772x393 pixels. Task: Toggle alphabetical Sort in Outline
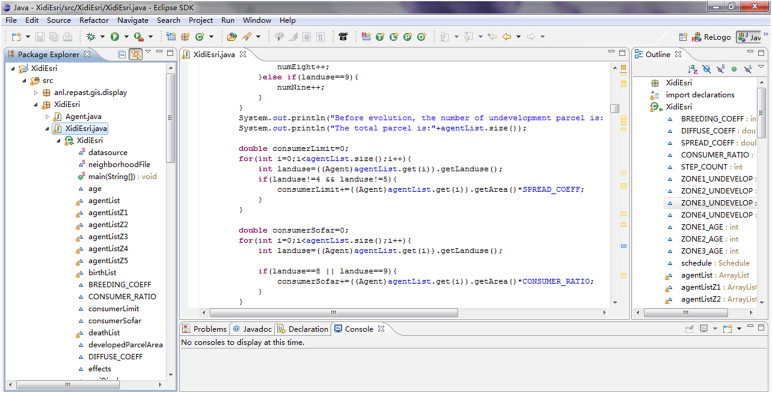click(693, 69)
